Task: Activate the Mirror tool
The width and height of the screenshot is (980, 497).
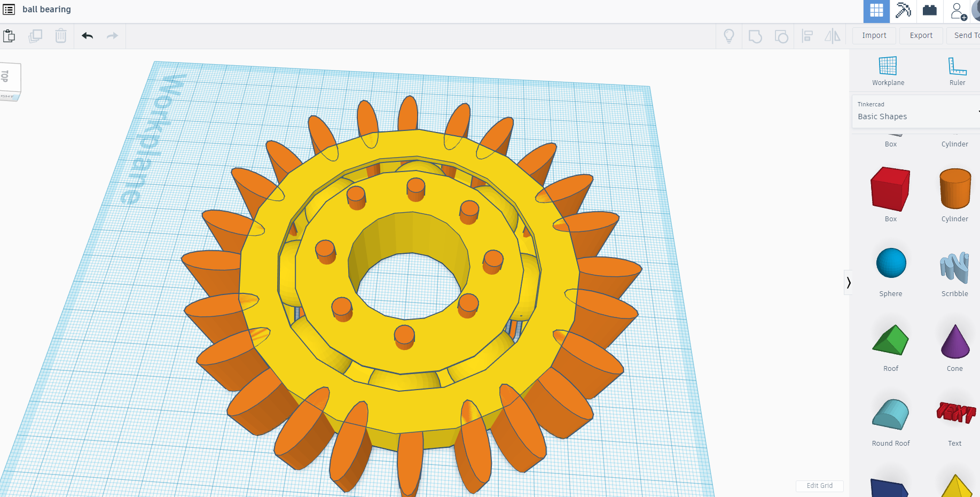Action: [x=832, y=36]
